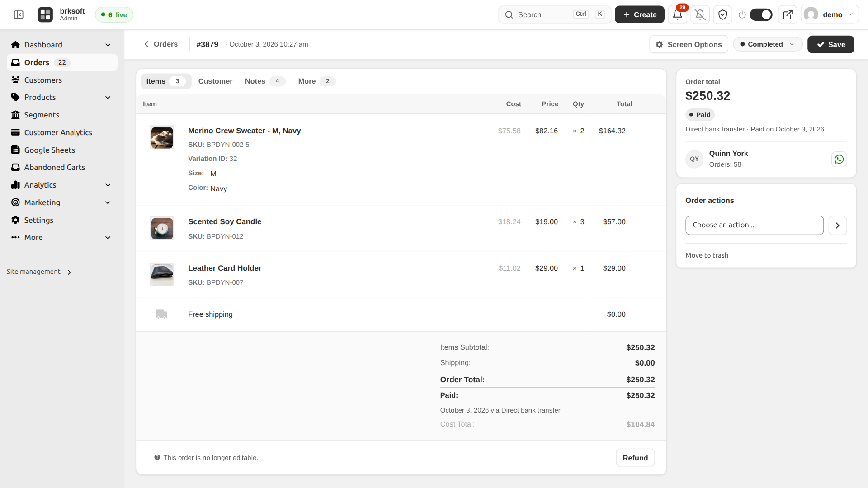Click the Analytics bar chart icon
This screenshot has width=868, height=488.
15,185
